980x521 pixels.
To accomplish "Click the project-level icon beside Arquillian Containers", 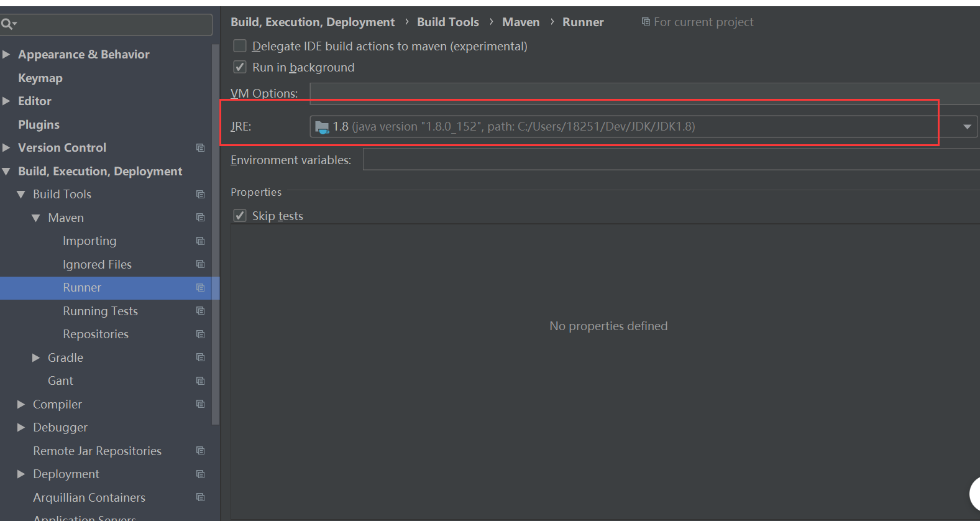I will 200,497.
